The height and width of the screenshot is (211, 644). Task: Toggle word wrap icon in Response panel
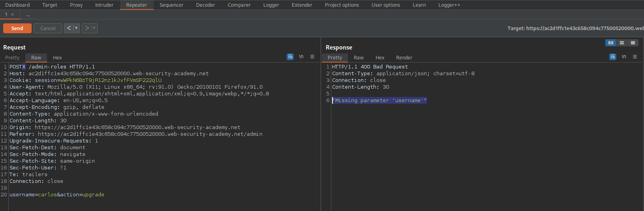[x=613, y=57]
